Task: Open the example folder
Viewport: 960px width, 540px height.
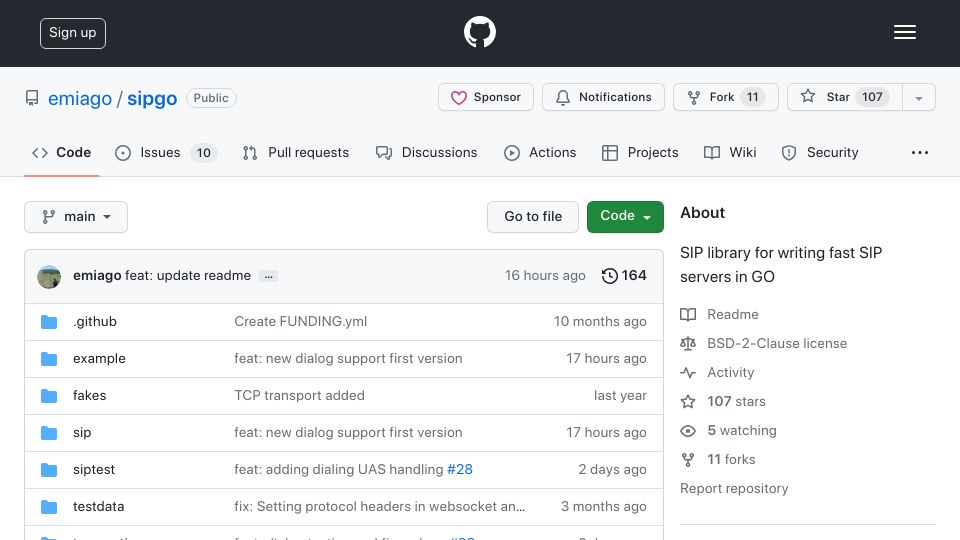Action: (x=99, y=358)
